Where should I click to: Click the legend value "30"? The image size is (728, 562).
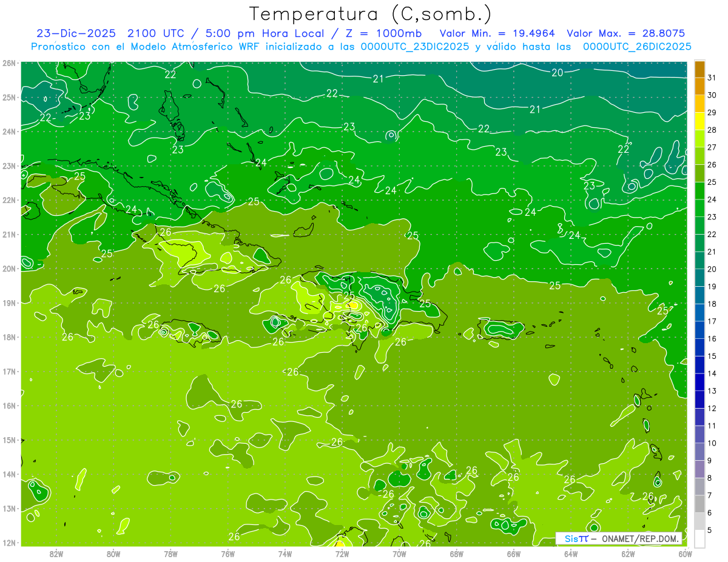[x=712, y=95]
